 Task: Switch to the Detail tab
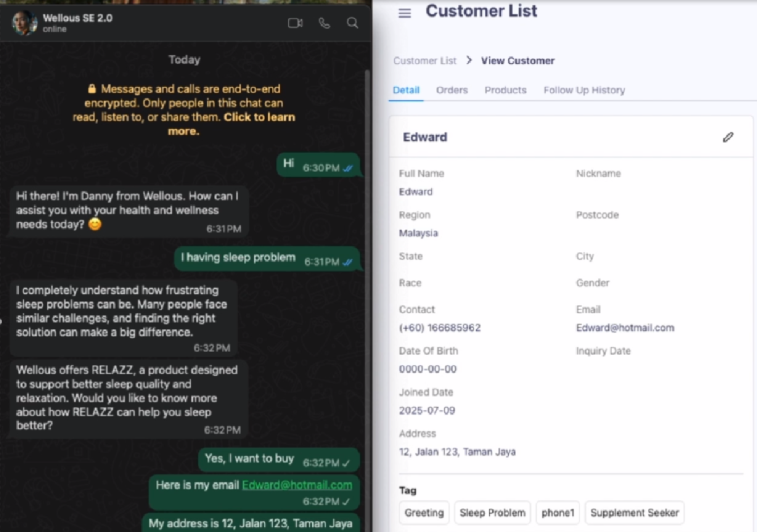(406, 90)
